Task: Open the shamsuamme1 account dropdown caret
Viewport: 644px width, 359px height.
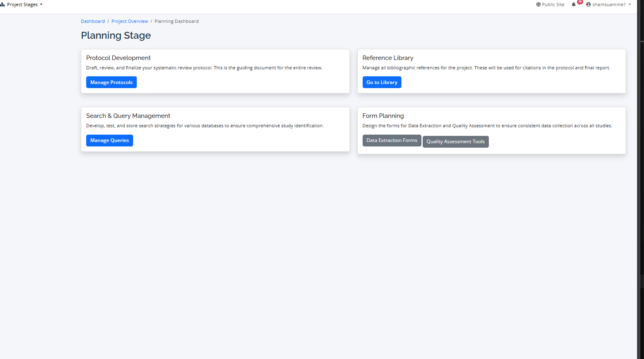Action: coord(630,4)
